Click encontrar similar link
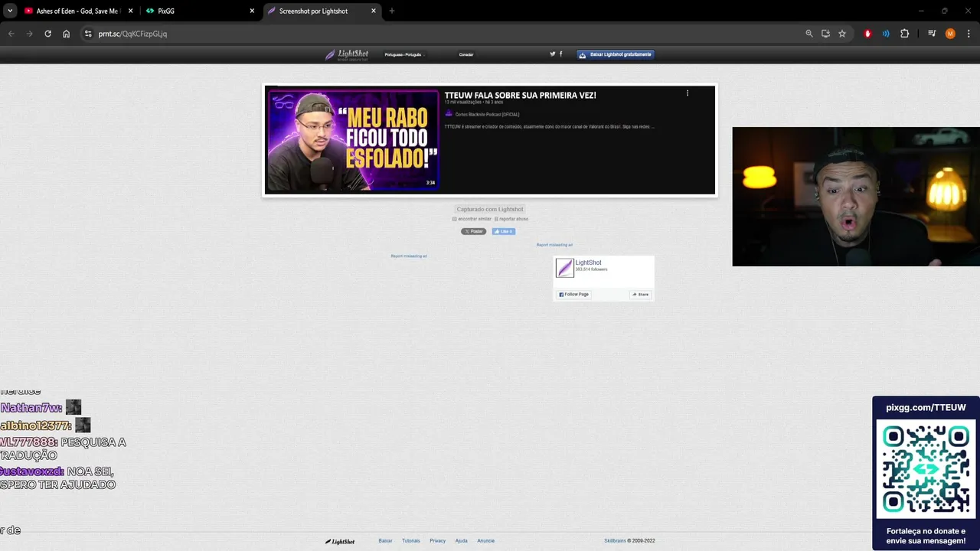This screenshot has width=980, height=551. (x=472, y=219)
